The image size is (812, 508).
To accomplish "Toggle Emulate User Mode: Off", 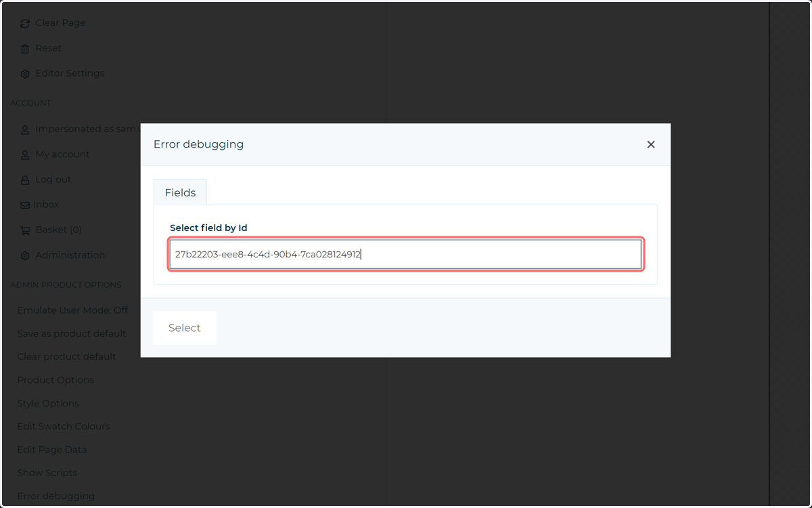I will pyautogui.click(x=72, y=310).
